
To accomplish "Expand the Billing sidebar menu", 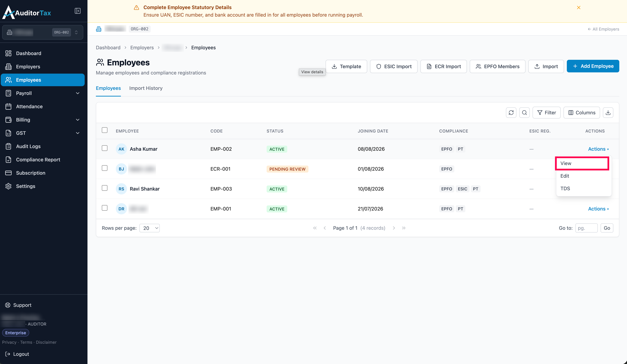I will click(x=43, y=120).
